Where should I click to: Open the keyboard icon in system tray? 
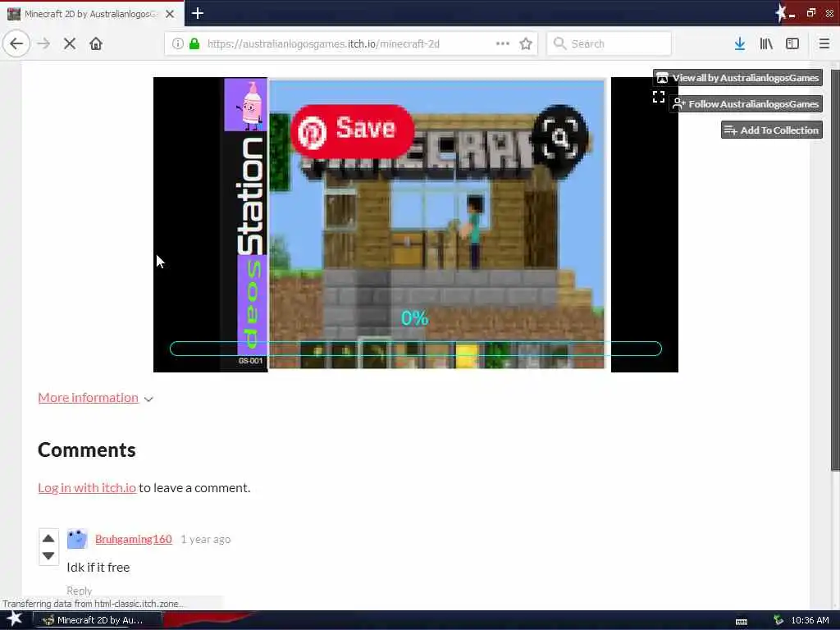click(x=742, y=622)
